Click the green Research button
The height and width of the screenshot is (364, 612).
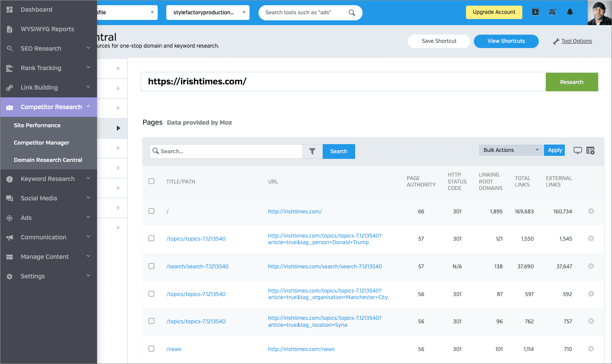click(x=571, y=82)
